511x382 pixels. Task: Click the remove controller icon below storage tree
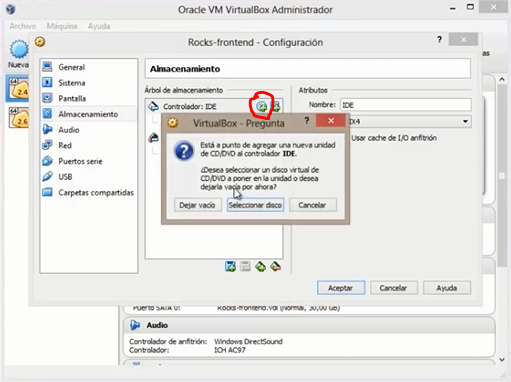(245, 266)
